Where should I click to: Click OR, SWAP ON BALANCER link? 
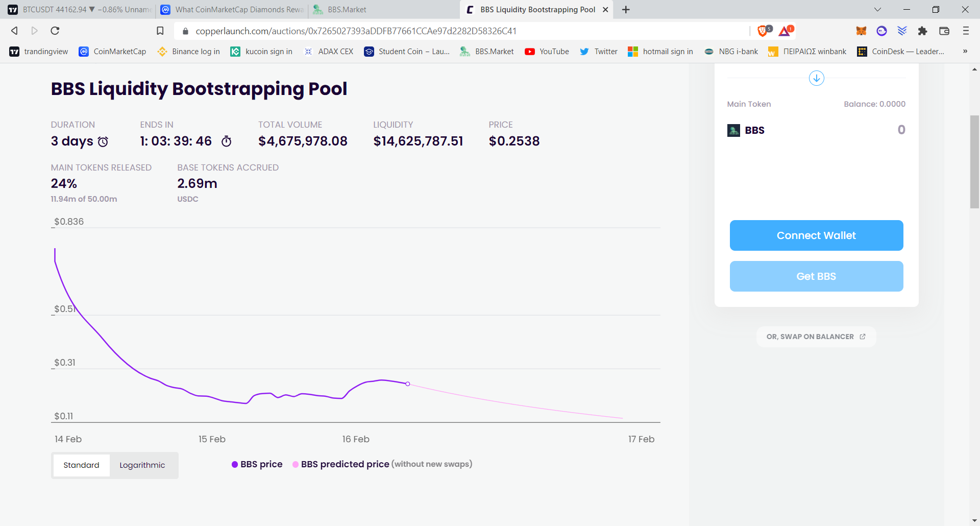[816, 337]
